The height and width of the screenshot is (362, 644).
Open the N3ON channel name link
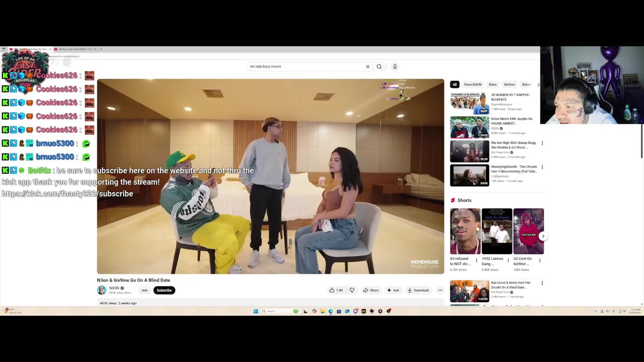[114, 288]
